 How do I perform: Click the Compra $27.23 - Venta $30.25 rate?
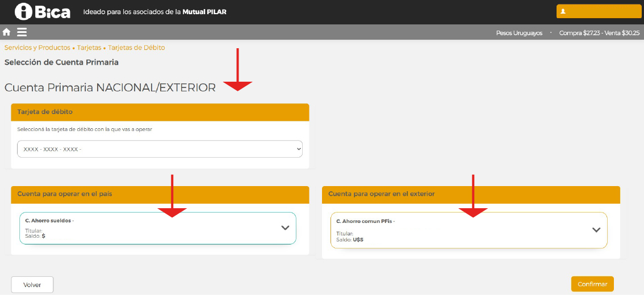(x=599, y=33)
